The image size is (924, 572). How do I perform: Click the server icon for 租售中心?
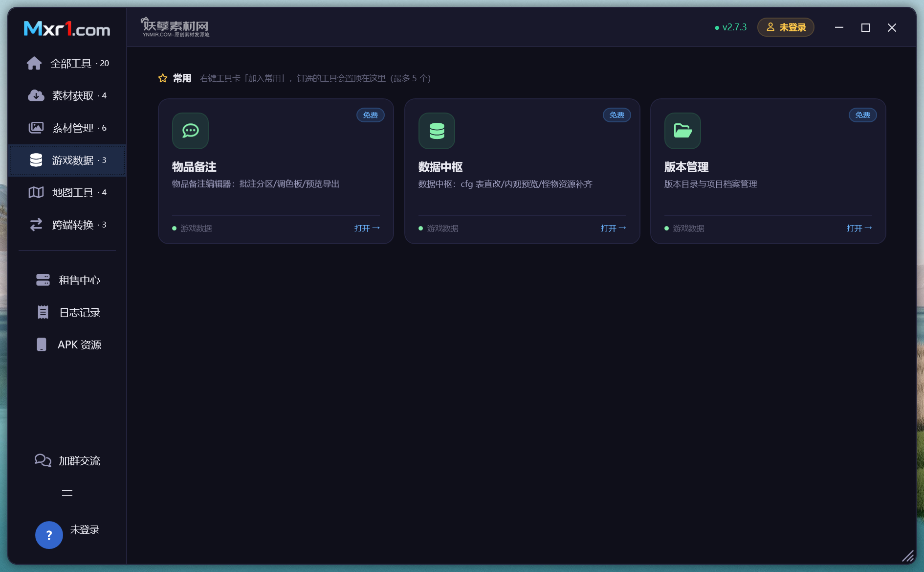coord(43,280)
